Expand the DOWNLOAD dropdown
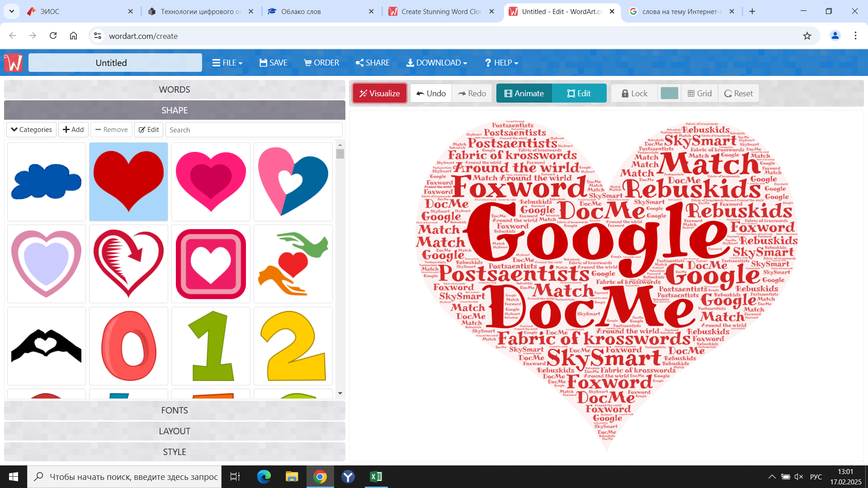 coord(437,63)
